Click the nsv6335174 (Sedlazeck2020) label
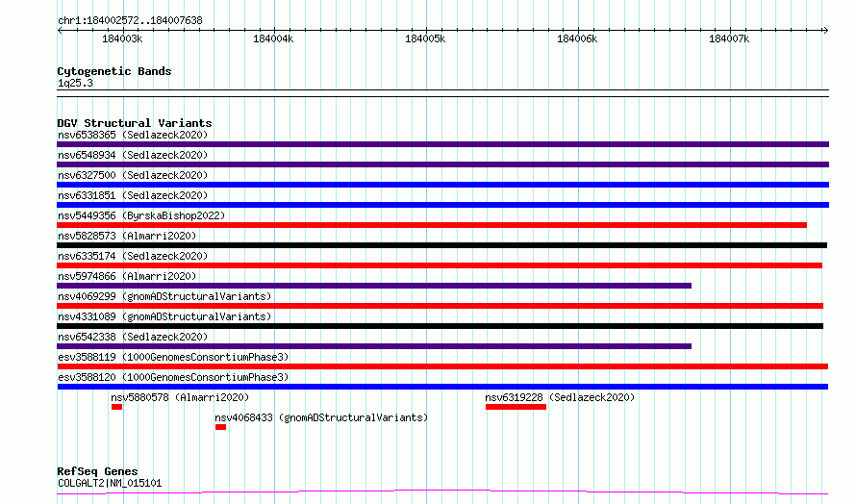Viewport: 856px width, 504px height. [133, 256]
